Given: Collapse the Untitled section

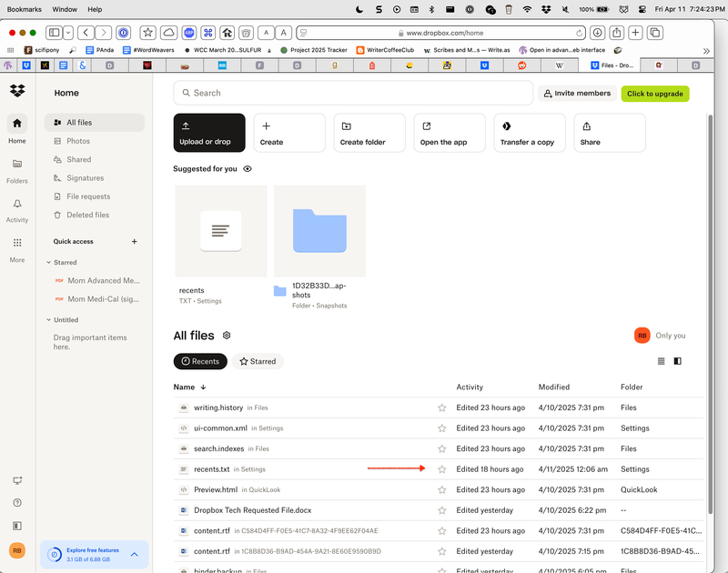Looking at the screenshot, I should 48,320.
